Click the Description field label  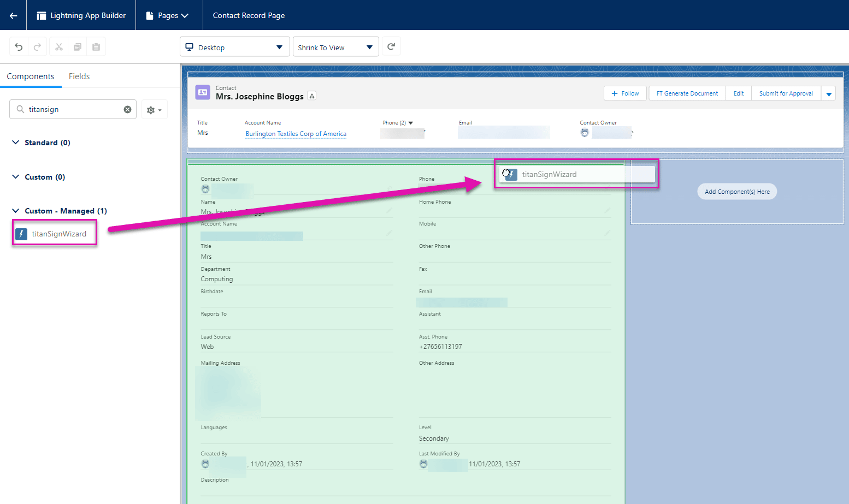click(215, 480)
